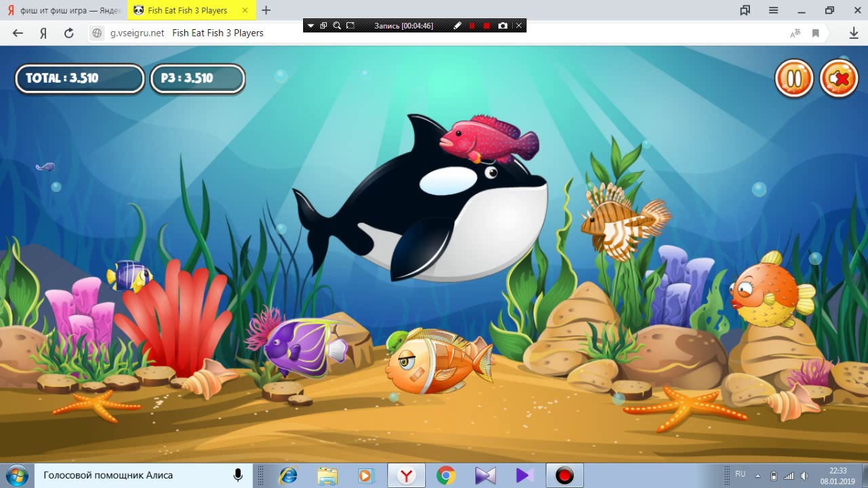Open Yandex home with the Я button
This screenshot has height=488, width=868.
pos(43,33)
